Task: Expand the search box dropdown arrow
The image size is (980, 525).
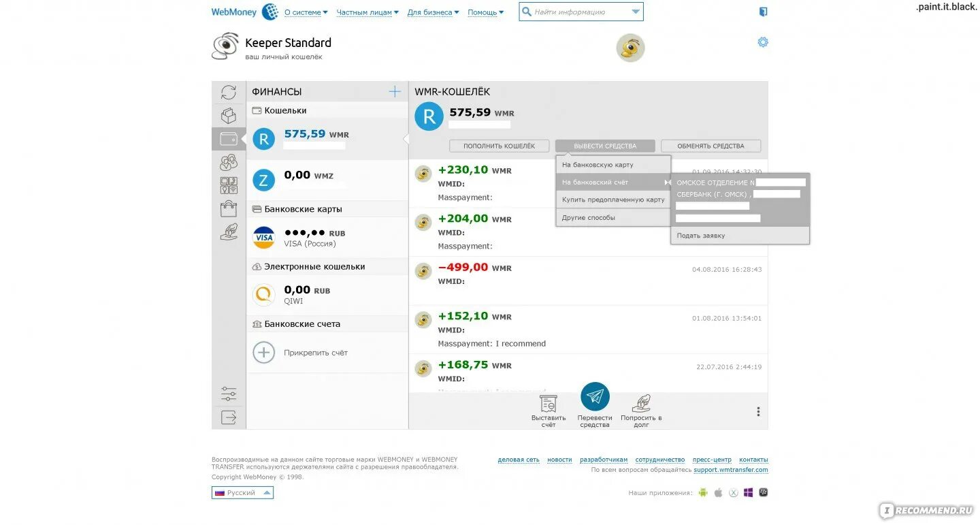Action: tap(636, 12)
